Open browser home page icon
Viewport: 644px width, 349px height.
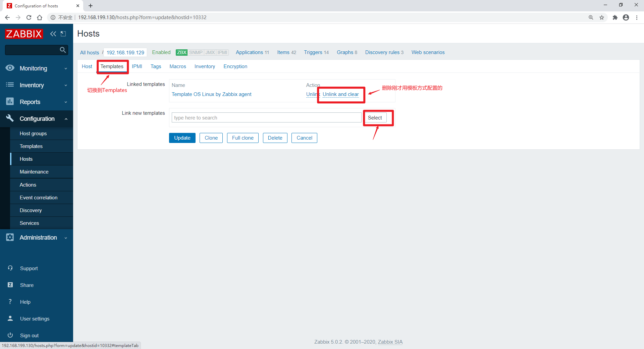pyautogui.click(x=40, y=17)
